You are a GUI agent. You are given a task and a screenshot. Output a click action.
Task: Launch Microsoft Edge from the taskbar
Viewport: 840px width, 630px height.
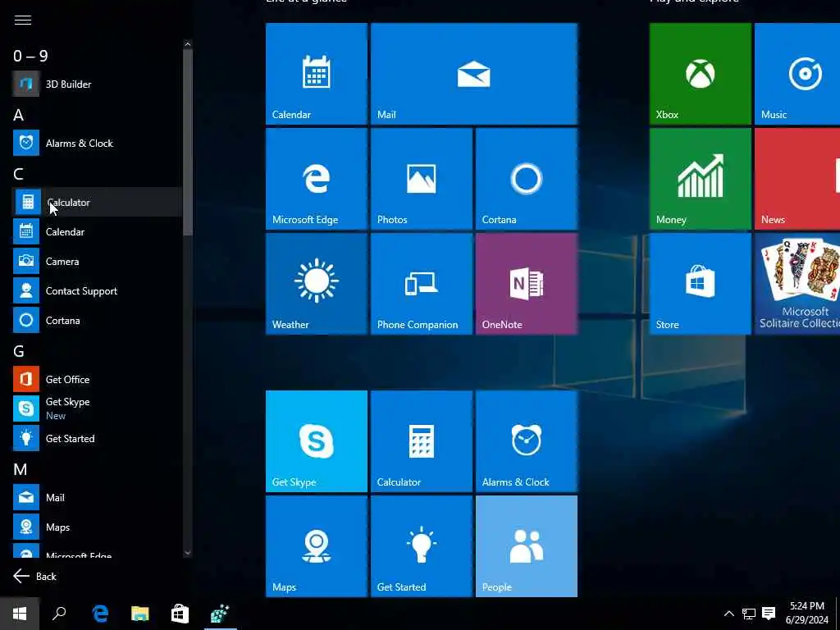tap(100, 614)
